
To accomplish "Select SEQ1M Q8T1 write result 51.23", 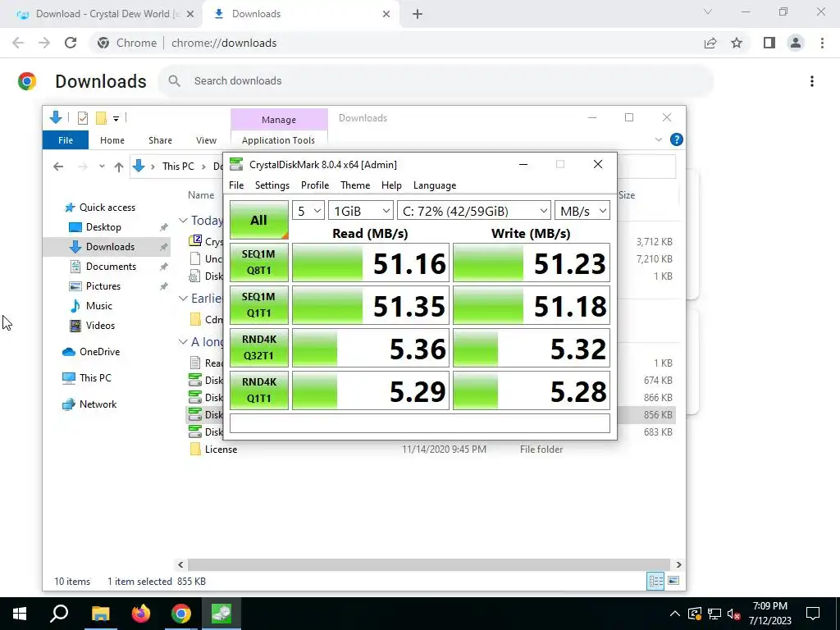I will pos(532,262).
